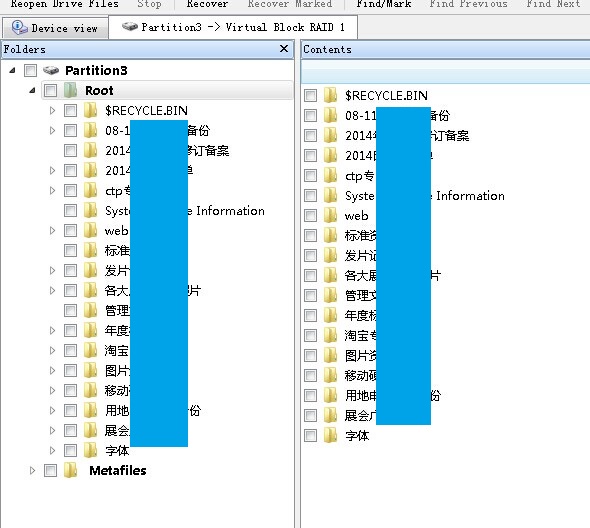The height and width of the screenshot is (528, 590).
Task: Click the Device view tab icon
Action: pos(19,27)
